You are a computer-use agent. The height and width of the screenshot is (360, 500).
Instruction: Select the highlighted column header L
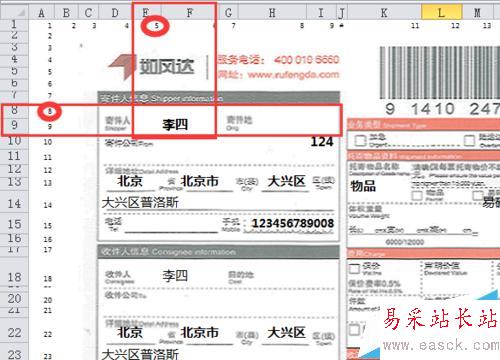441,13
